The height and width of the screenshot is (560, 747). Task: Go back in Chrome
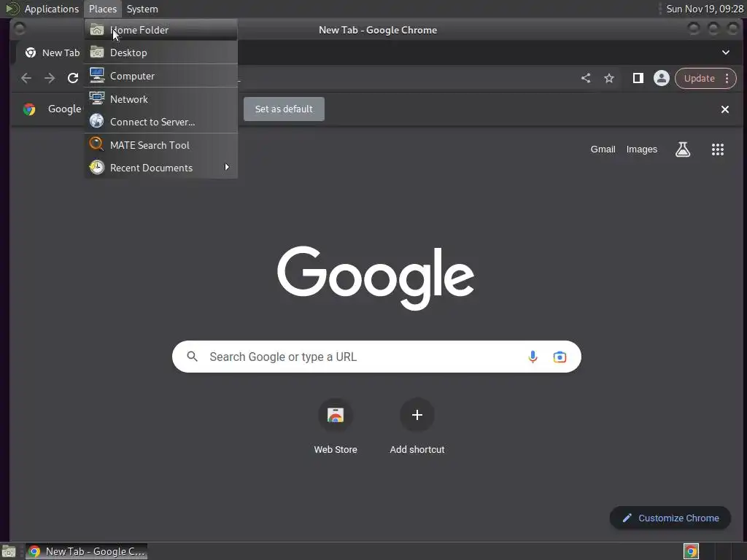[x=26, y=78]
